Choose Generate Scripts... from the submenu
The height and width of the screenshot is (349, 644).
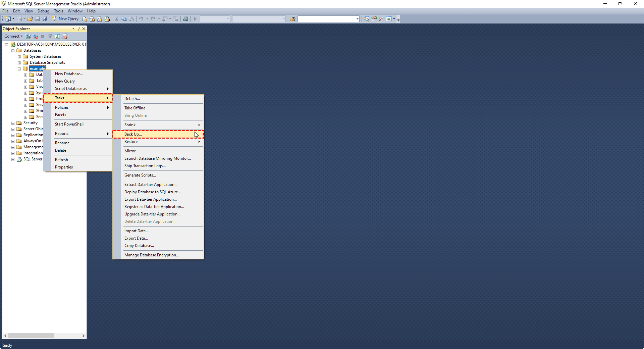point(158,175)
